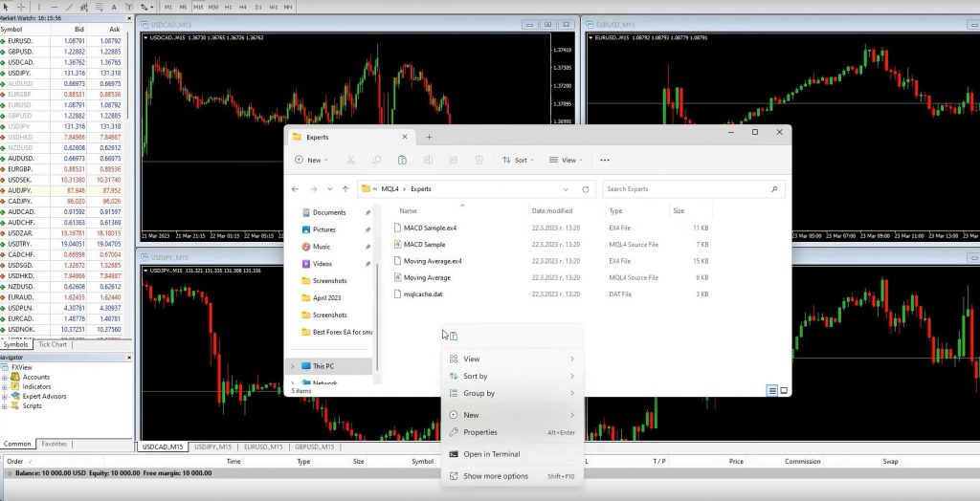Expand Accounts in Navigator tree
The height and width of the screenshot is (501, 980).
(x=5, y=378)
